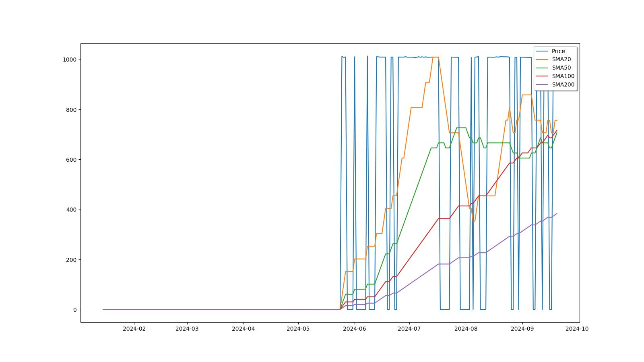Image resolution: width=644 pixels, height=362 pixels.
Task: Click the 0 y-axis label
Action: click(75, 310)
